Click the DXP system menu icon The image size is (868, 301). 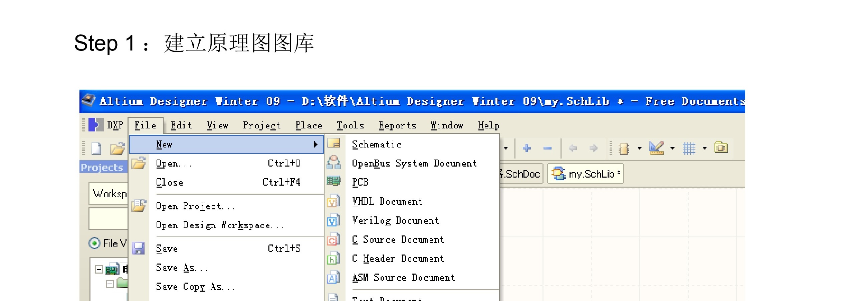[96, 125]
